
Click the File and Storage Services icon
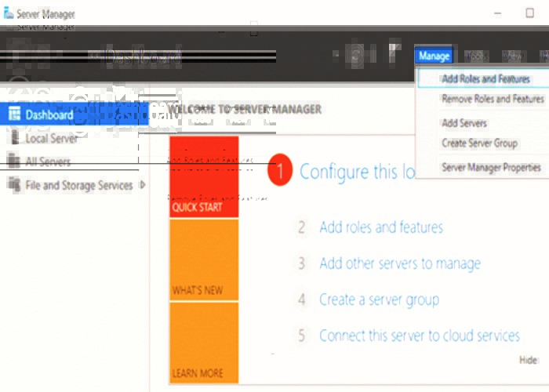point(13,185)
